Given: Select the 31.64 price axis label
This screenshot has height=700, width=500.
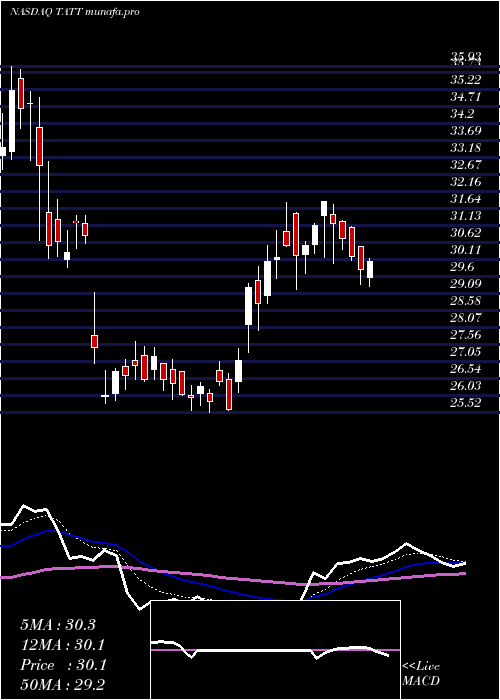Looking at the screenshot, I should pos(466,198).
